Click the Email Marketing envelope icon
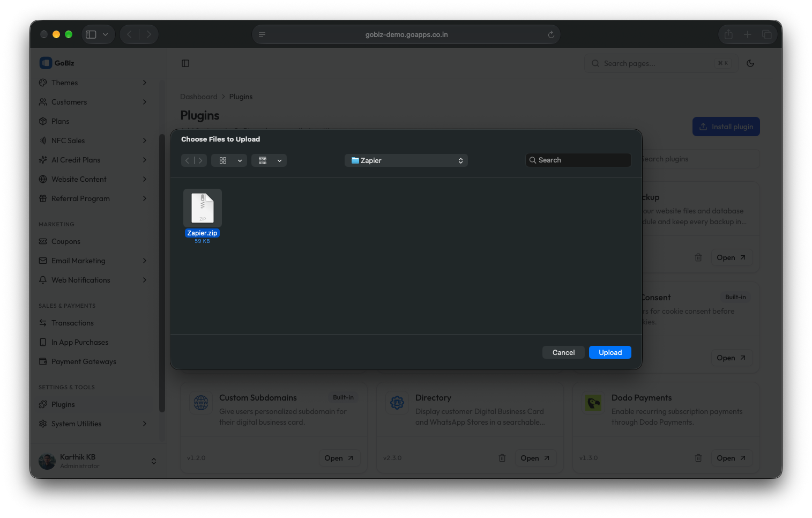This screenshot has height=518, width=812. [x=43, y=261]
